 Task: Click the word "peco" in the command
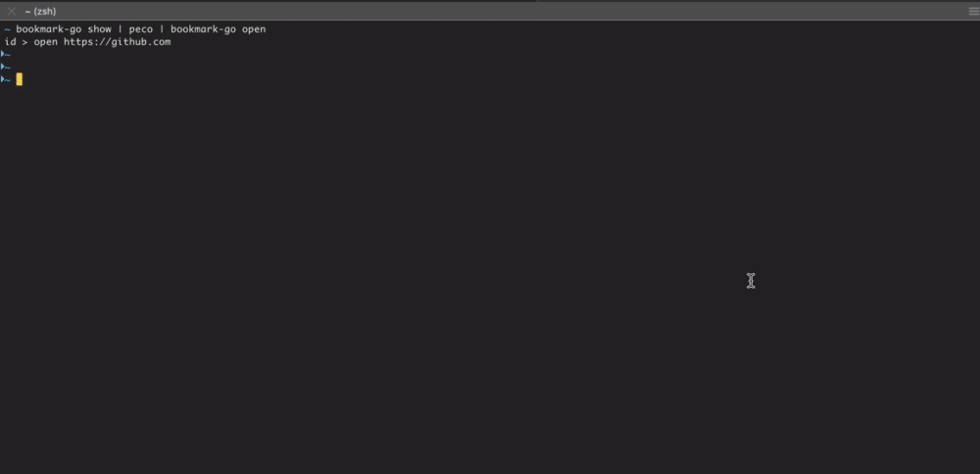140,29
